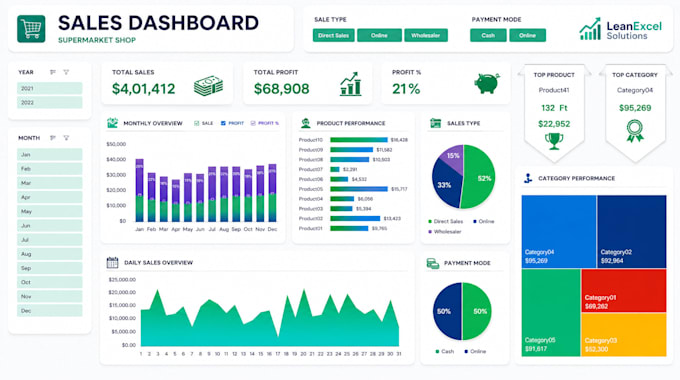Click the piggy bank icon in Profit %
Image resolution: width=680 pixels, height=380 pixels.
(x=487, y=83)
